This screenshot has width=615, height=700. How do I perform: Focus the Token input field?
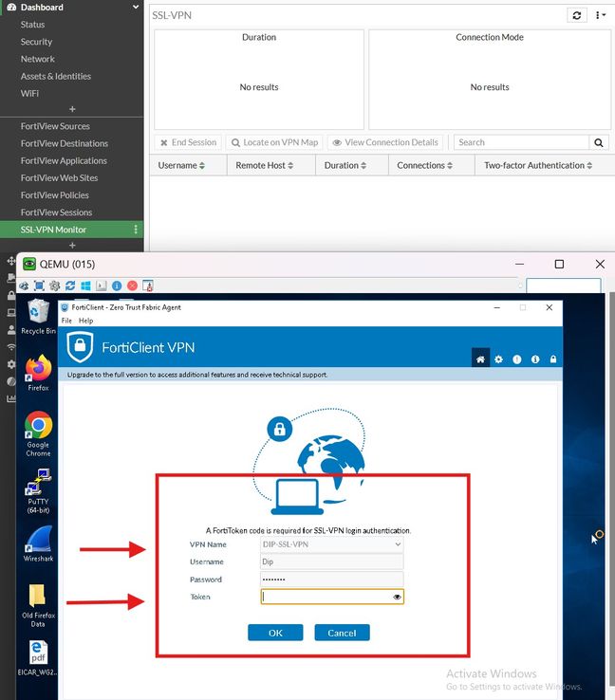332,597
